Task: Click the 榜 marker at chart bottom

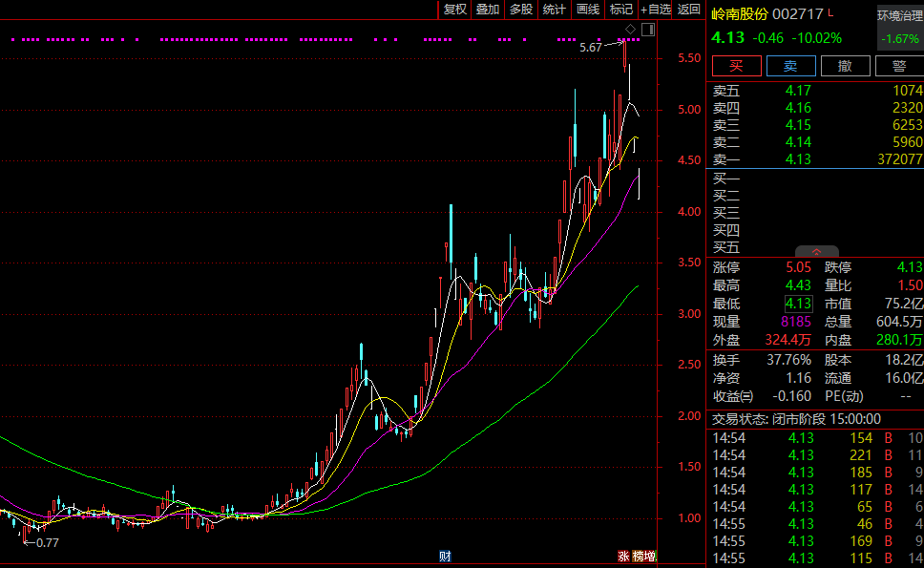Action: [637, 557]
